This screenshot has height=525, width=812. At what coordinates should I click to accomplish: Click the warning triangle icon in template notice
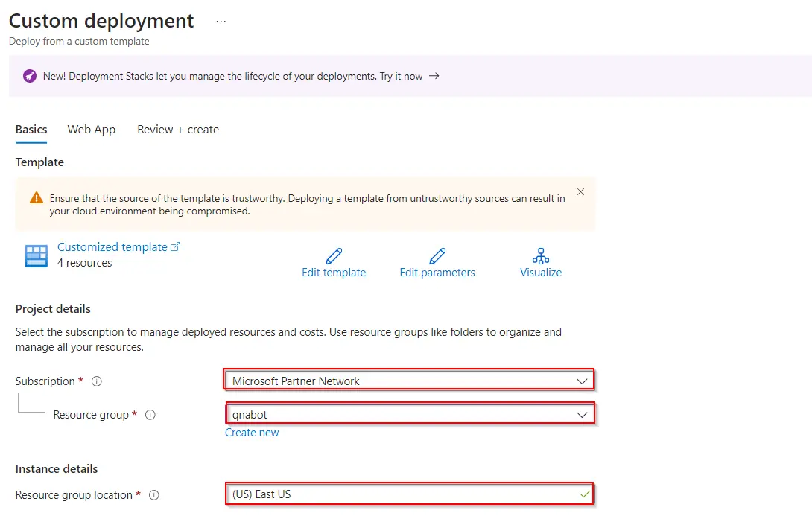point(37,198)
